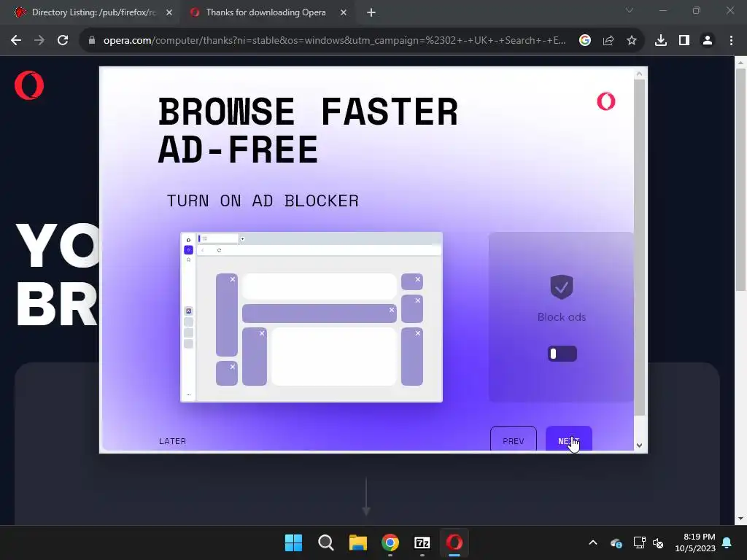
Task: Toggle the side panel icon
Action: [684, 41]
